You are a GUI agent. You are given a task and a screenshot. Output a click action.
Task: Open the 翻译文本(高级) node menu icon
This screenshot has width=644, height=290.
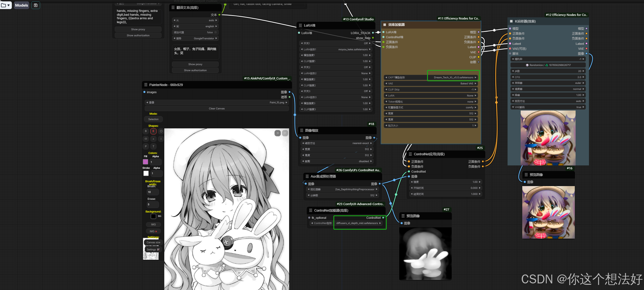coord(173,7)
